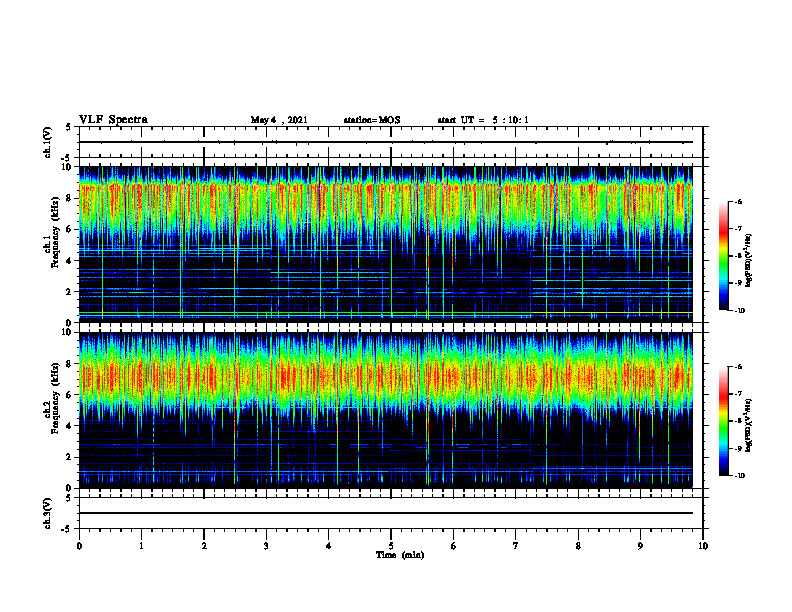Click time axis tick label '5'
The height and width of the screenshot is (612, 792).
391,546
